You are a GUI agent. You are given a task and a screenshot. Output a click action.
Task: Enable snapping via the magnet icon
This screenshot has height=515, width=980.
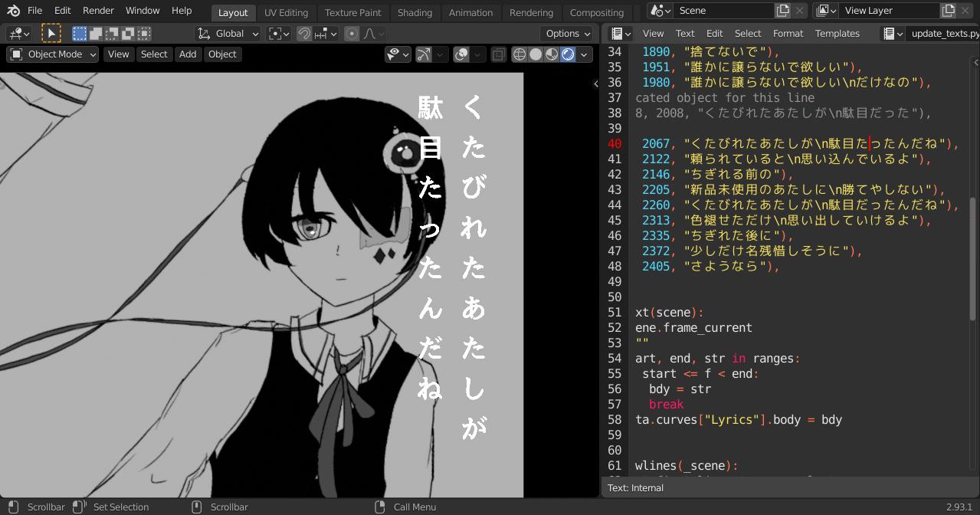tap(304, 33)
